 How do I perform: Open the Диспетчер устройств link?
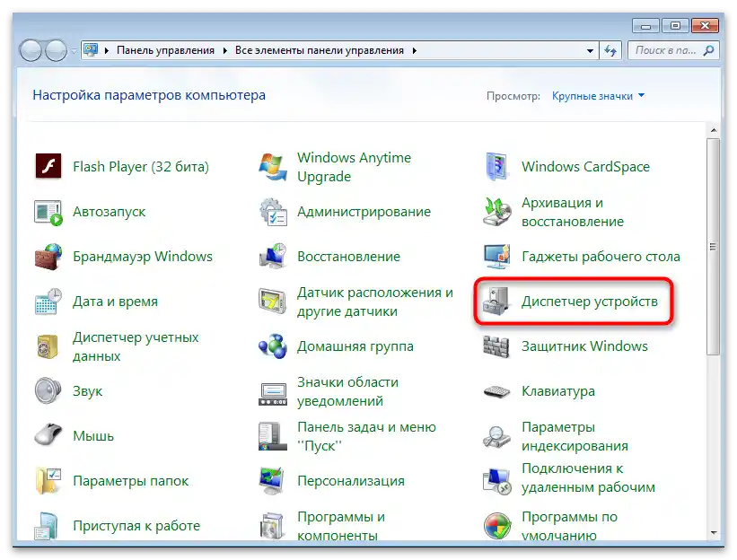[590, 302]
